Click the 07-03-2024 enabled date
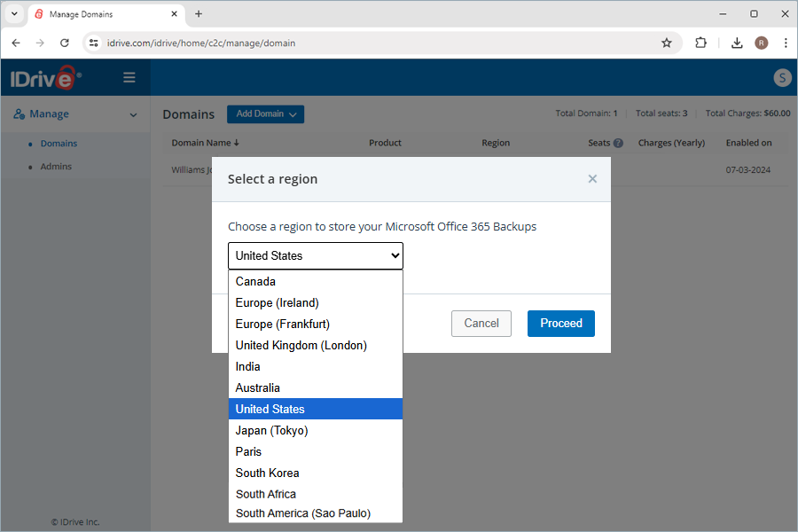The width and height of the screenshot is (798, 532). pos(748,170)
